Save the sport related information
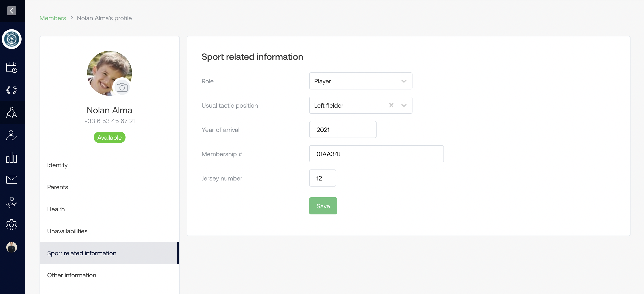Screen dimensions: 644x294 coord(323,206)
